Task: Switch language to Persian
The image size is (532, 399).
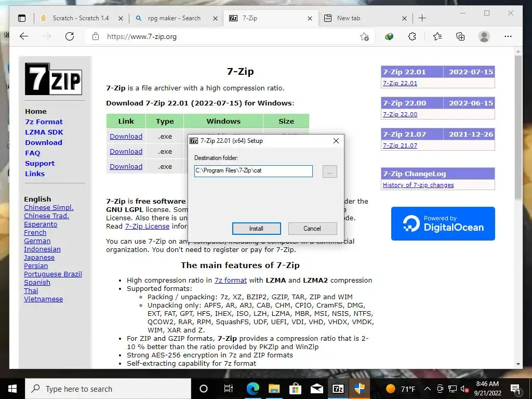Action: [x=36, y=265]
